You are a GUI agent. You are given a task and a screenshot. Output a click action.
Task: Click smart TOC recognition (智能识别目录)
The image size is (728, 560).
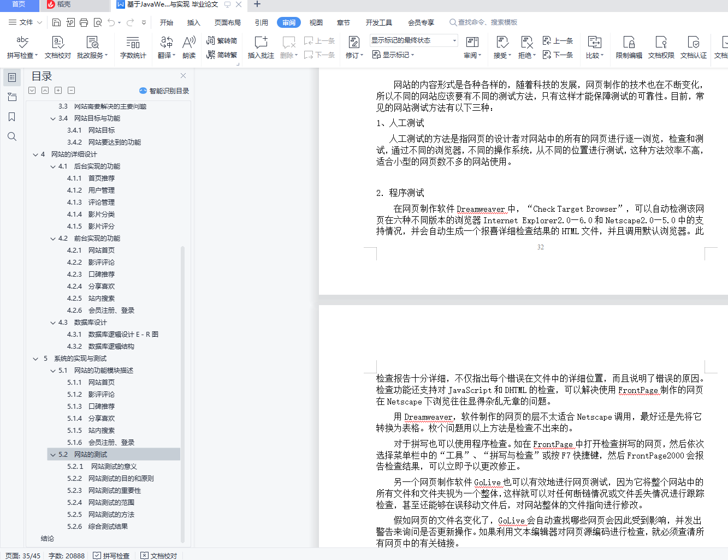[x=164, y=91]
